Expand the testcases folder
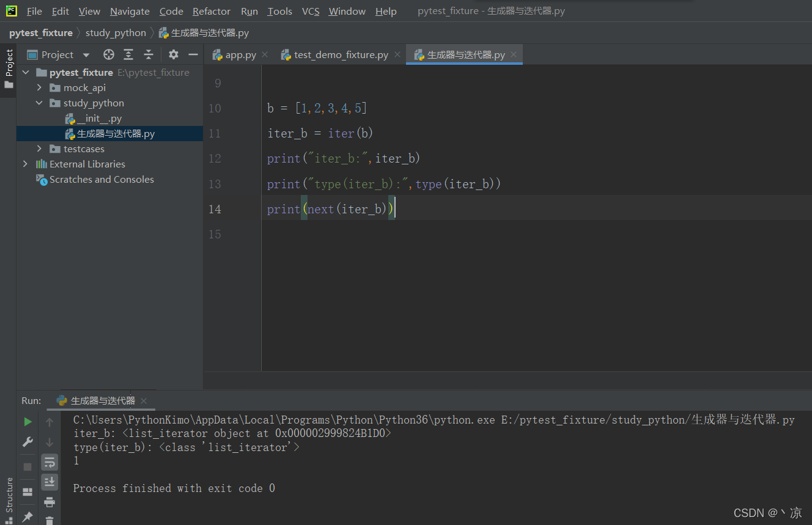 [x=39, y=149]
